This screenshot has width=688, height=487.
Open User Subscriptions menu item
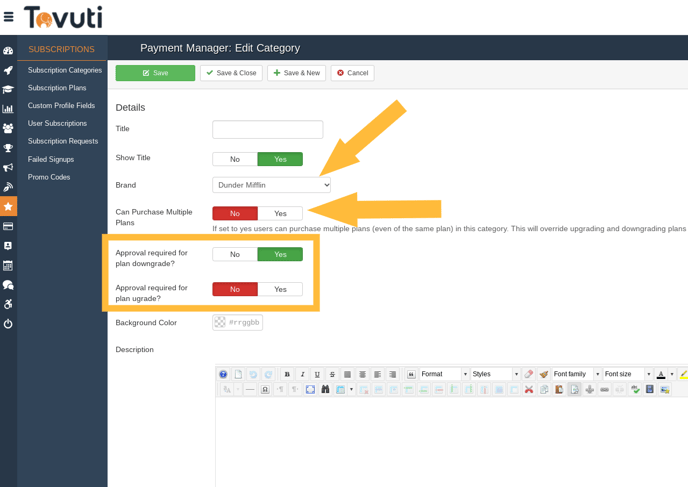[57, 123]
